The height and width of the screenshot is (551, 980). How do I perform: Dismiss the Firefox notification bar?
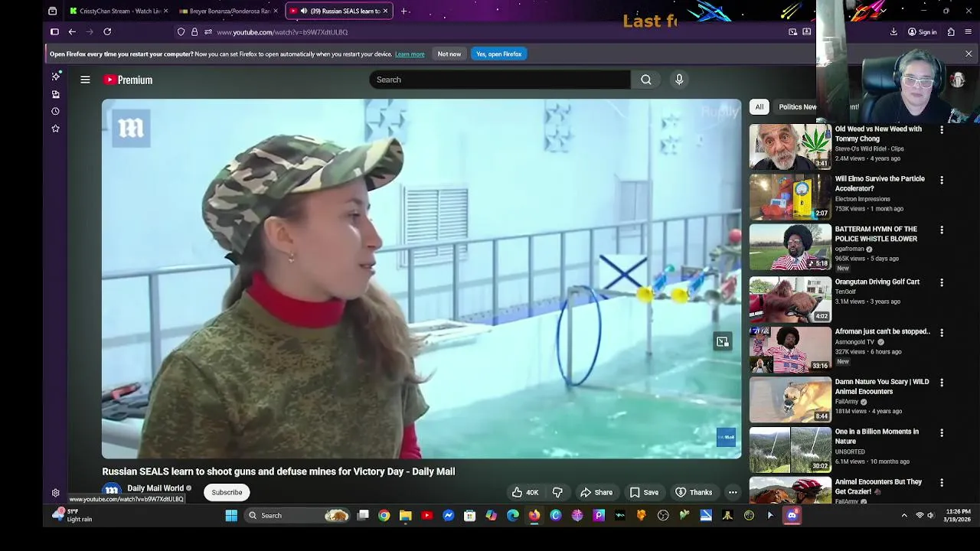tap(969, 54)
